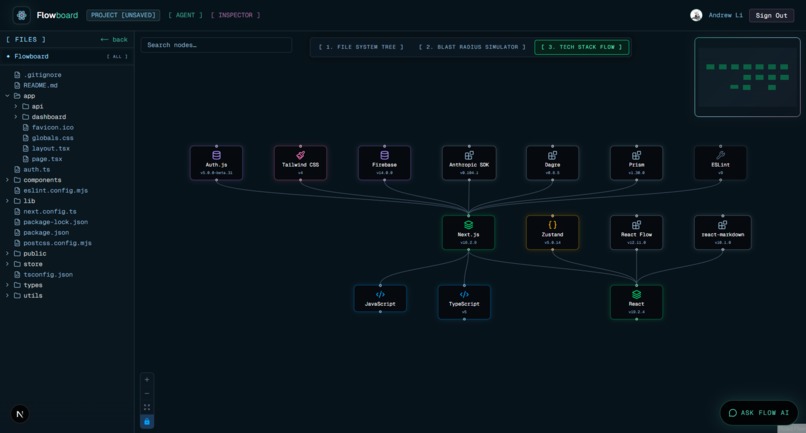The width and height of the screenshot is (806, 433).
Task: Zoom out with the minus control
Action: pyautogui.click(x=147, y=393)
